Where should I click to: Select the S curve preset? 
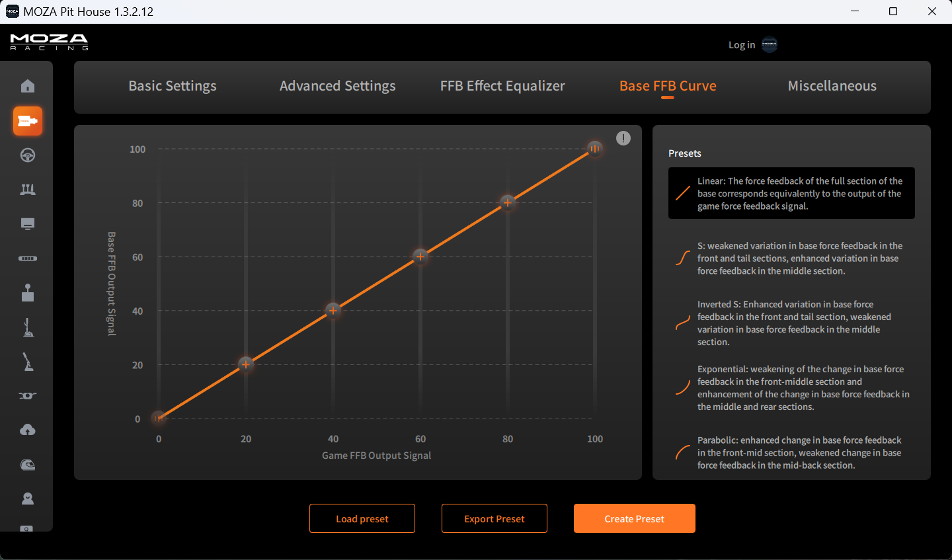tap(791, 259)
